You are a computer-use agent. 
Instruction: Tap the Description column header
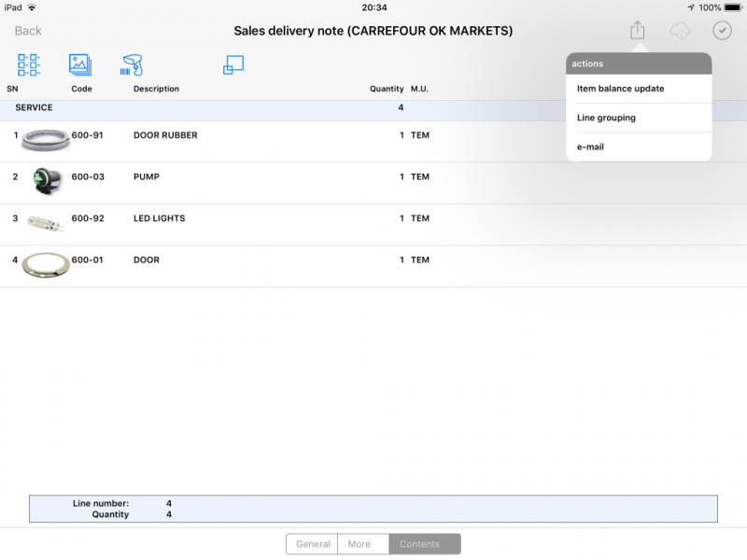coord(156,89)
